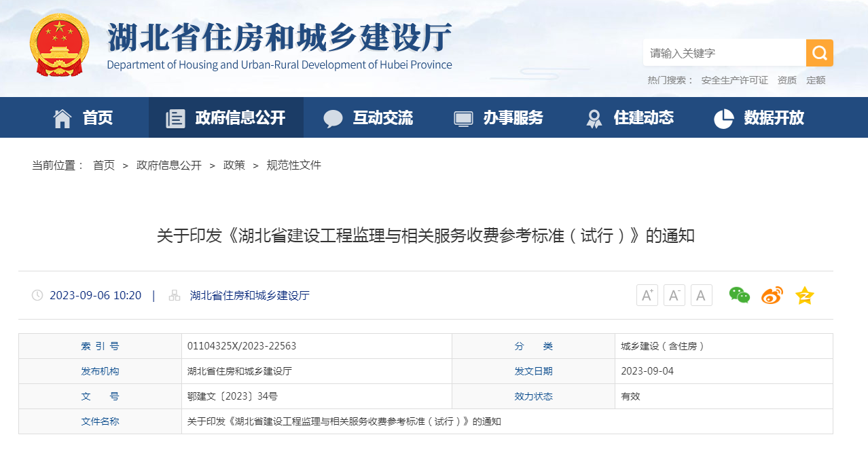Click breadcrumb link 政策
868x458 pixels.
tap(234, 165)
